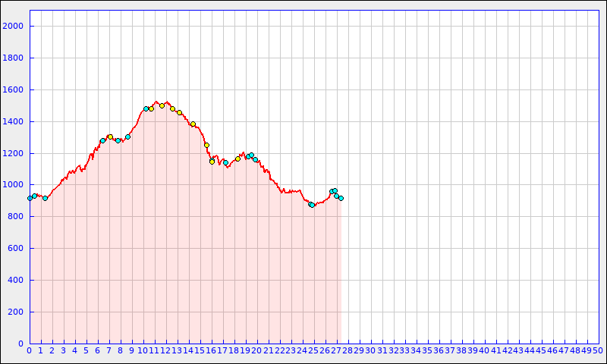Select the cyan waypoint just past km 10
Image resolution: width=607 pixels, height=364 pixels.
pyautogui.click(x=146, y=108)
